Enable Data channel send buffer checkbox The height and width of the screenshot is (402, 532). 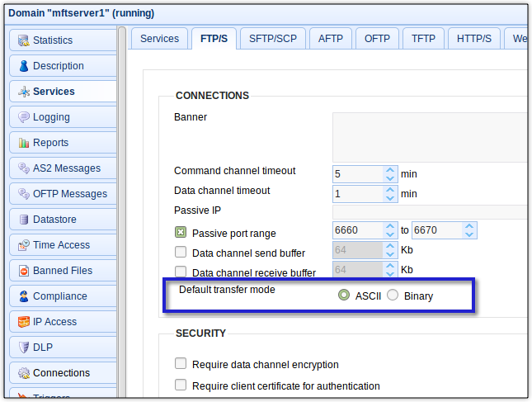click(x=181, y=253)
